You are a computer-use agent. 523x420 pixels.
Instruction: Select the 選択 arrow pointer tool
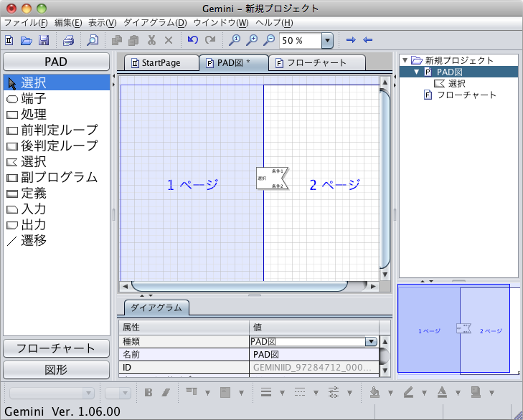click(57, 82)
